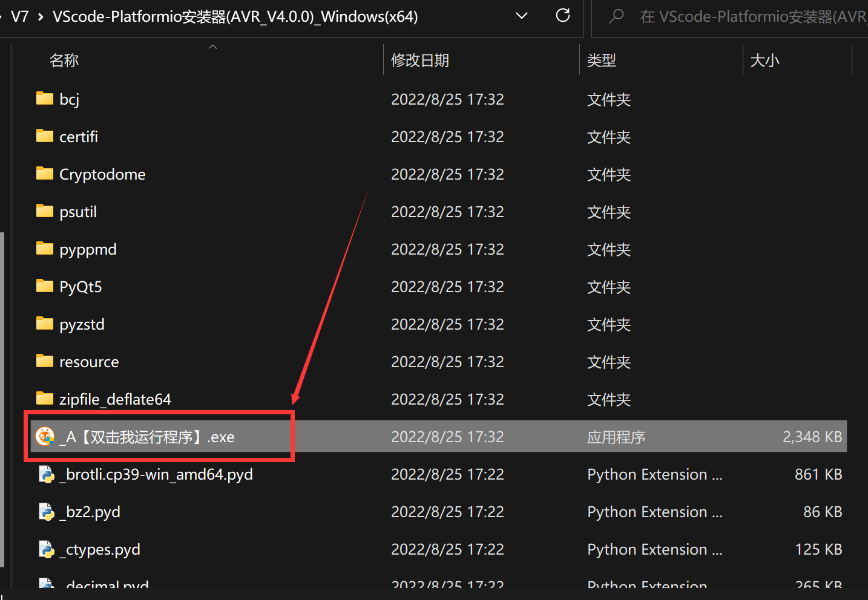Screen dimensions: 868x600
Task: Sort files by the 大小 column header
Action: (764, 60)
